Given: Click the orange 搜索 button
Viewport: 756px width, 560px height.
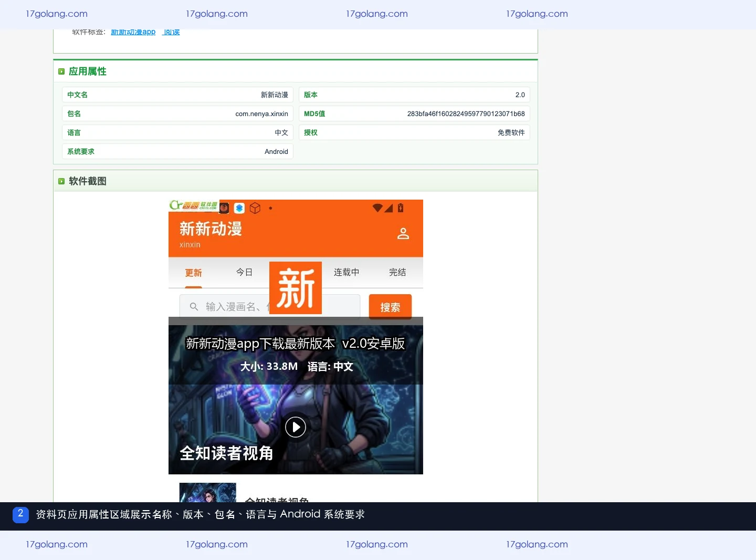Looking at the screenshot, I should click(390, 307).
